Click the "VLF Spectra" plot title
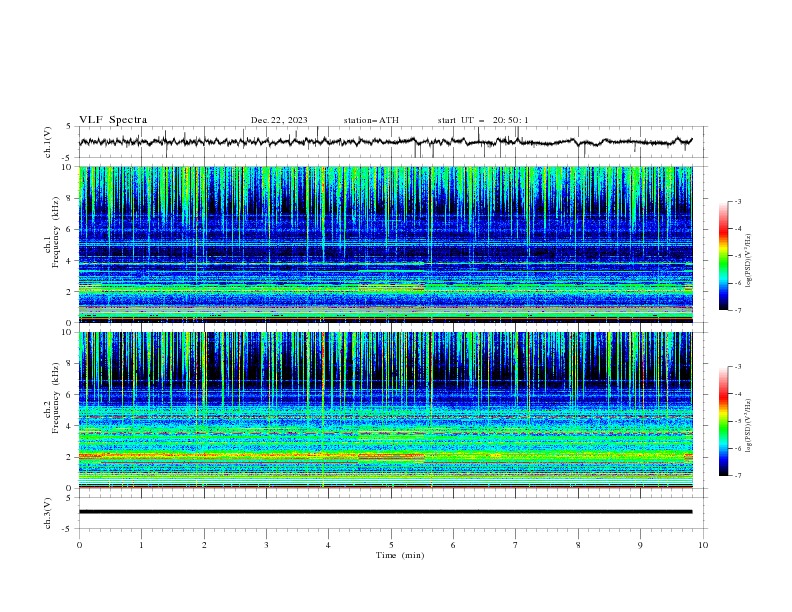The image size is (792, 612). (x=113, y=120)
